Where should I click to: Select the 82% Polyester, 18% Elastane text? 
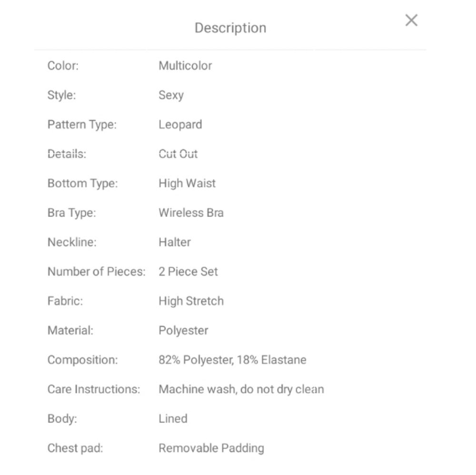(x=232, y=360)
